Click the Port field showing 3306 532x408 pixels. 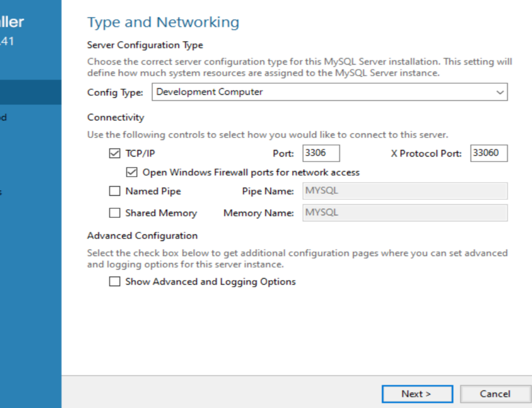pyautogui.click(x=321, y=153)
